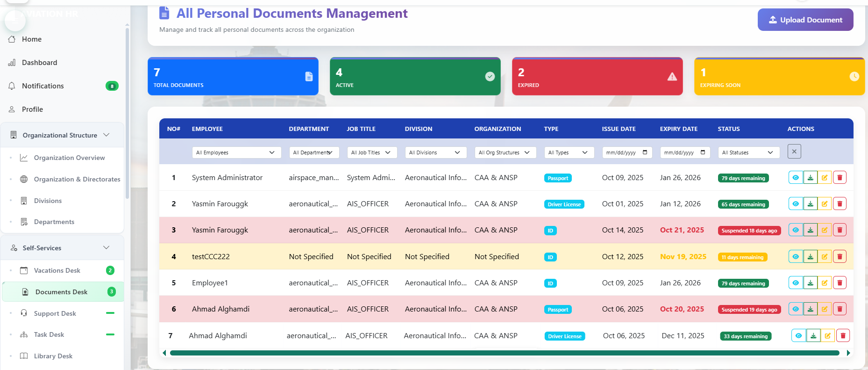The width and height of the screenshot is (868, 370).
Task: View testCCC222 document with eye icon
Action: pyautogui.click(x=796, y=257)
